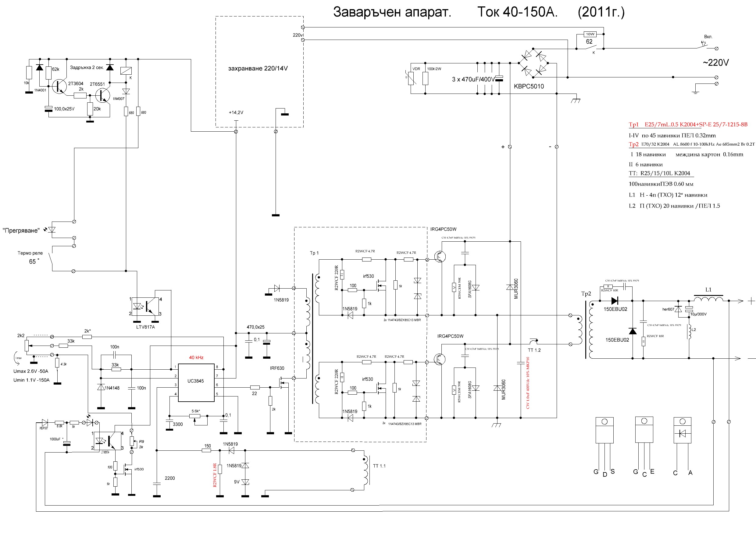756x540 pixels.
Task: Click the red Tp2 underlined label
Action: 633,144
